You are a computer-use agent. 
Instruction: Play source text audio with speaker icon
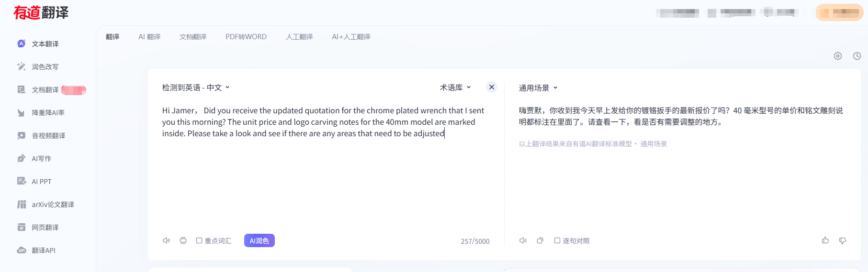pos(166,240)
